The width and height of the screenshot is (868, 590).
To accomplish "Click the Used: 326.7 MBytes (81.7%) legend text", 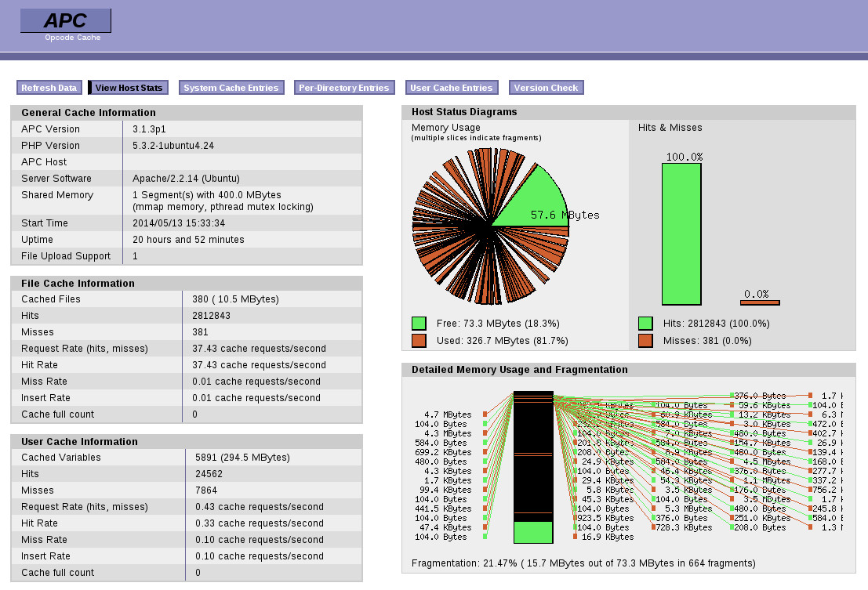I will pos(503,341).
